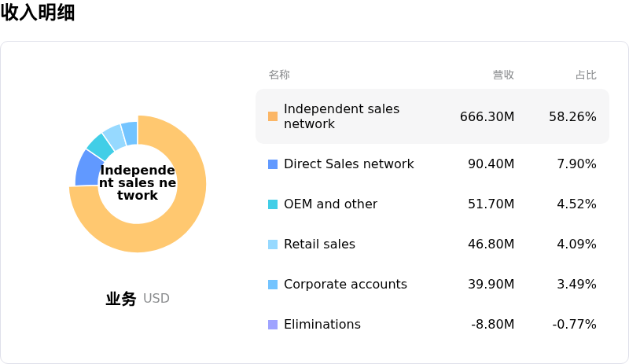Click the 名称 column header

279,75
